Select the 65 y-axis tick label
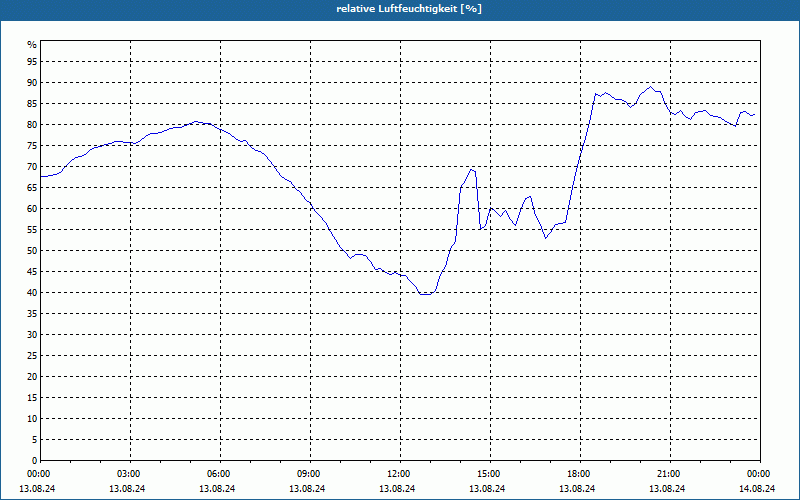800x500 pixels. [x=32, y=188]
